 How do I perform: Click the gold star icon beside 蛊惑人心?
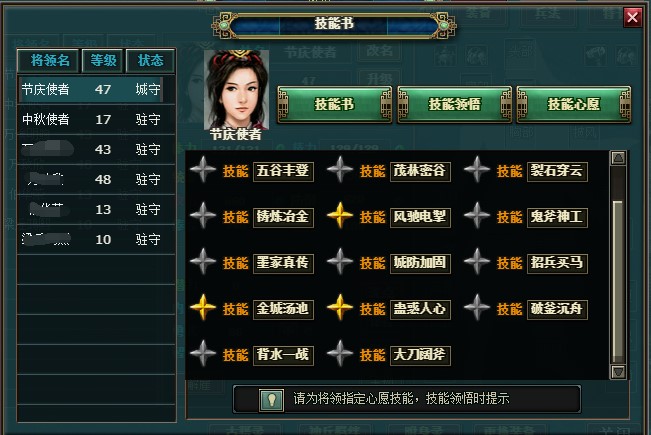click(340, 308)
